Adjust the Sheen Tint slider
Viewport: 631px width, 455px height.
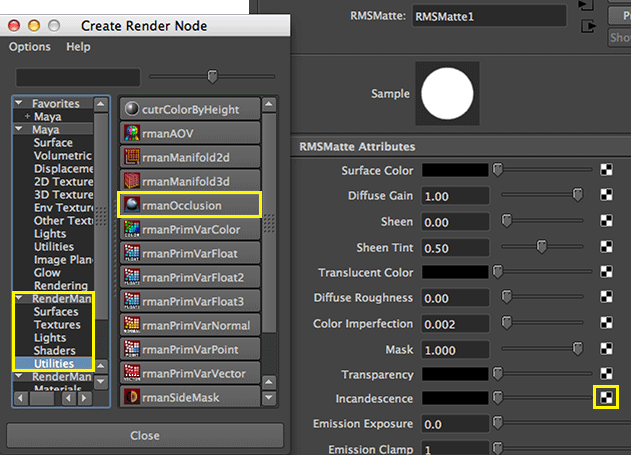(x=542, y=246)
